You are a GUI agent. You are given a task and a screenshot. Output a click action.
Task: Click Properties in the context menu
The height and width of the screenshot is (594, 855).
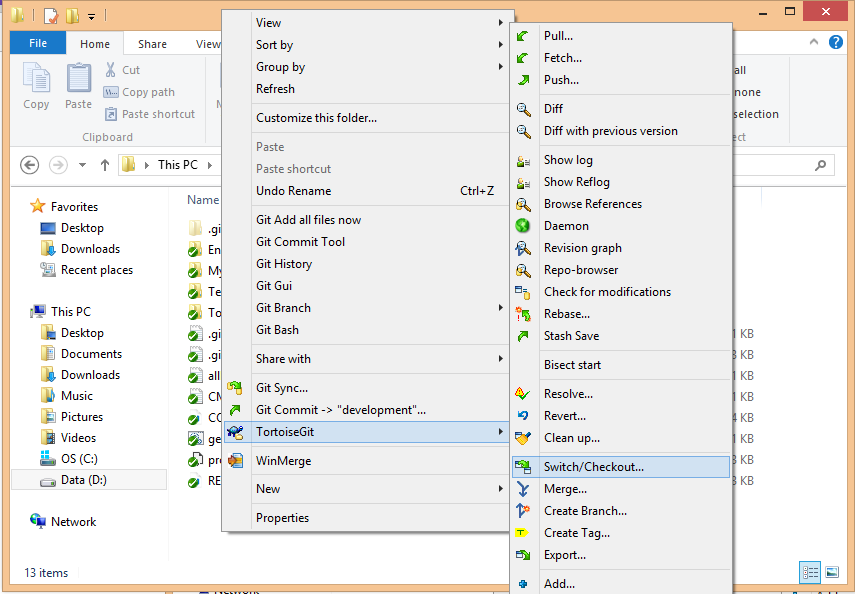(282, 518)
